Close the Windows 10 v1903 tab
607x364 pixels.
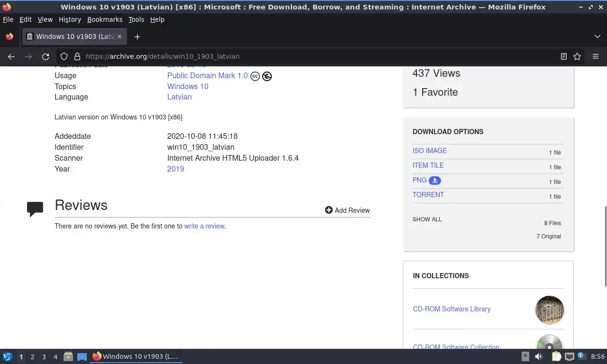[120, 36]
